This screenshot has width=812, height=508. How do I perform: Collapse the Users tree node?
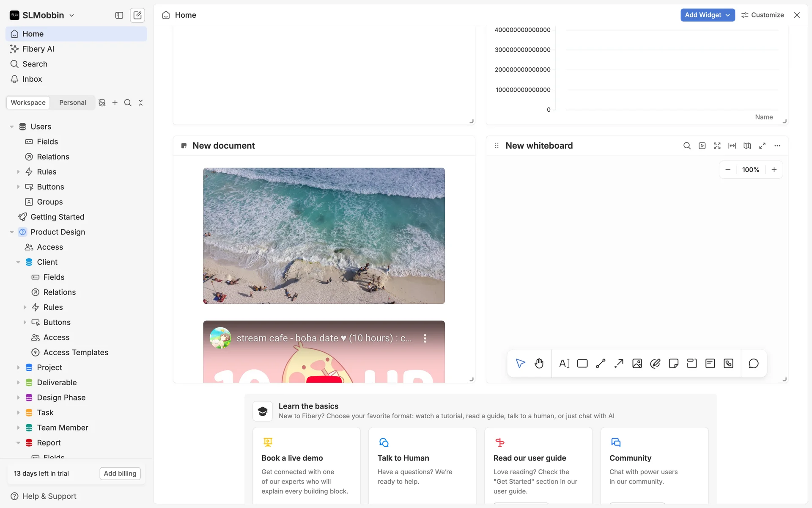click(12, 127)
